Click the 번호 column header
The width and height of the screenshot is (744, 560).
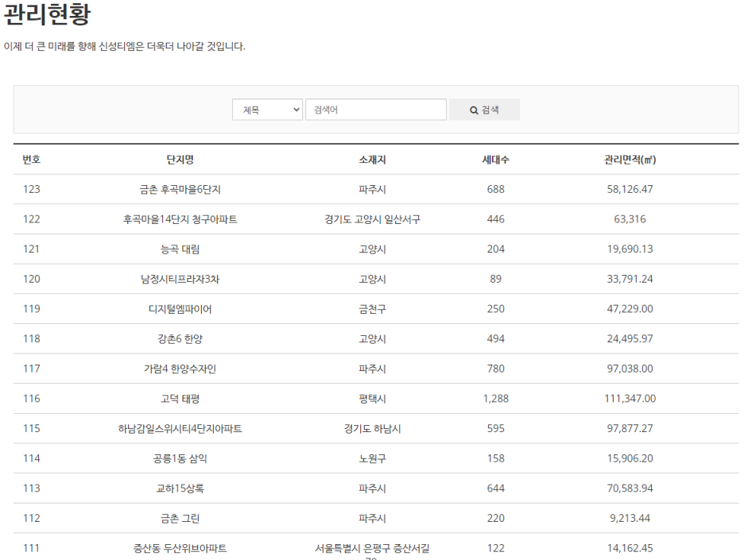31,160
